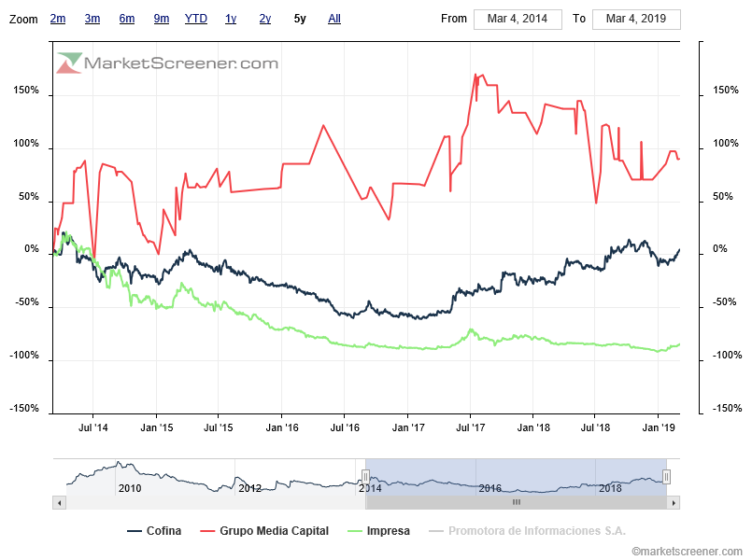Click the Jan '19 axis label

(x=659, y=427)
